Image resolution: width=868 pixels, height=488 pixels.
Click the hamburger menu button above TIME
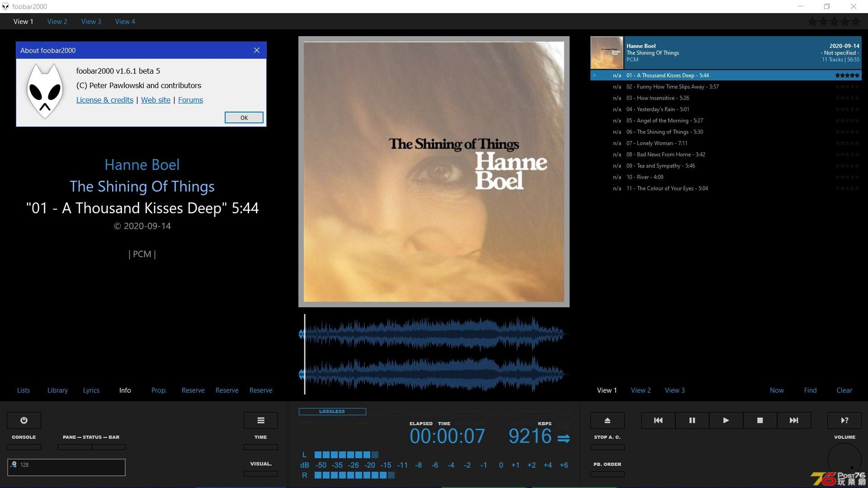(261, 420)
